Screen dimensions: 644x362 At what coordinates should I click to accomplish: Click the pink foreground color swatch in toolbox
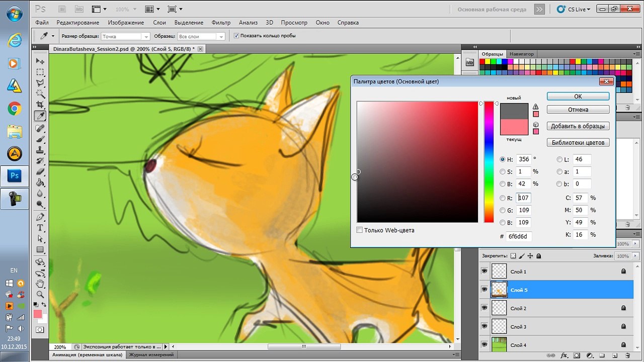[38, 314]
